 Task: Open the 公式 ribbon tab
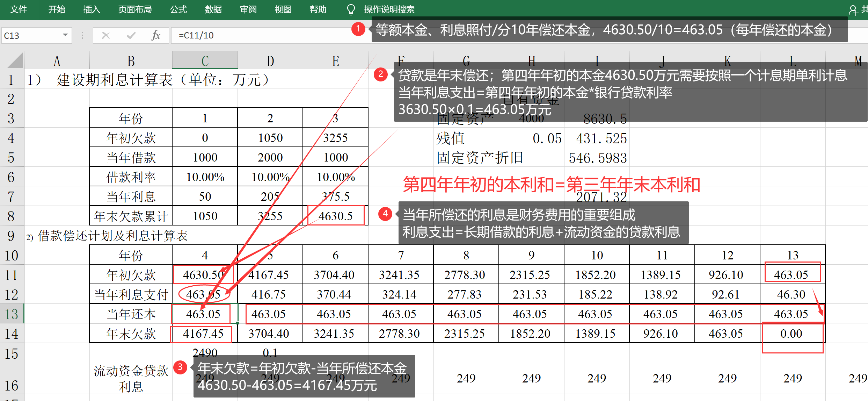pyautogui.click(x=178, y=9)
